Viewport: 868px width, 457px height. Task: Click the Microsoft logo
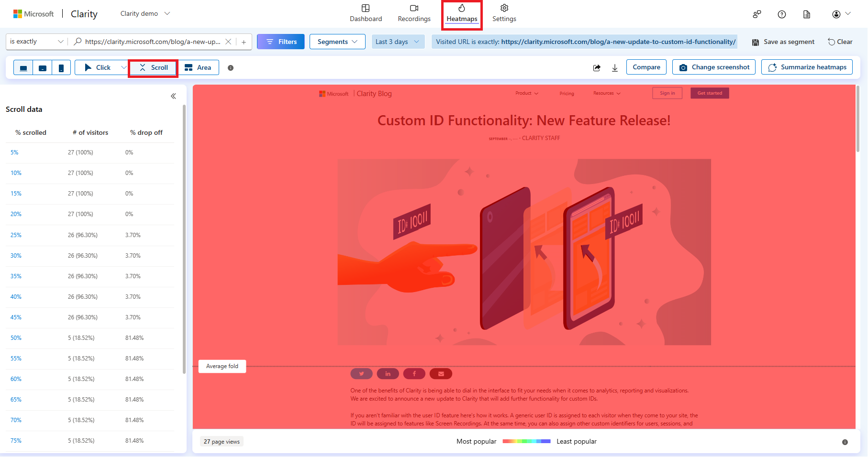click(33, 14)
